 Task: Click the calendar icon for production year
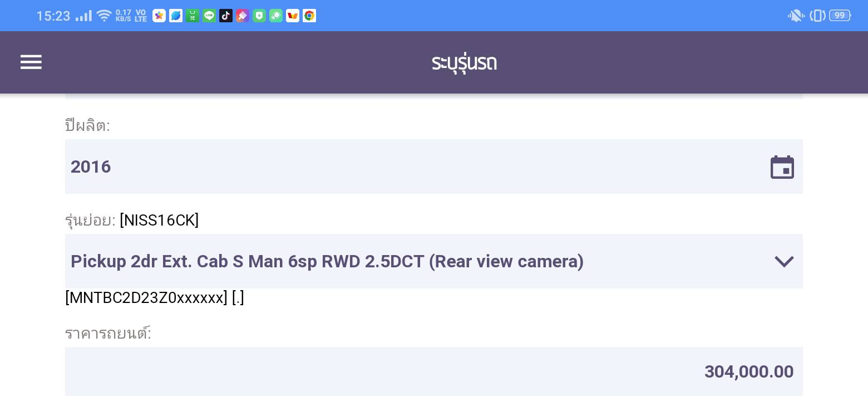pyautogui.click(x=782, y=167)
